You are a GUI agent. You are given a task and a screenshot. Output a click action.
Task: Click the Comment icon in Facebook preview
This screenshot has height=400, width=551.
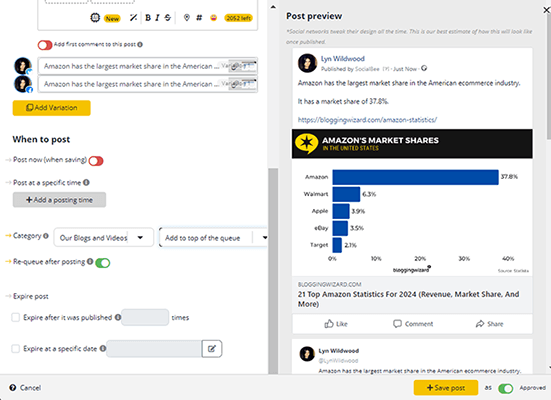397,324
